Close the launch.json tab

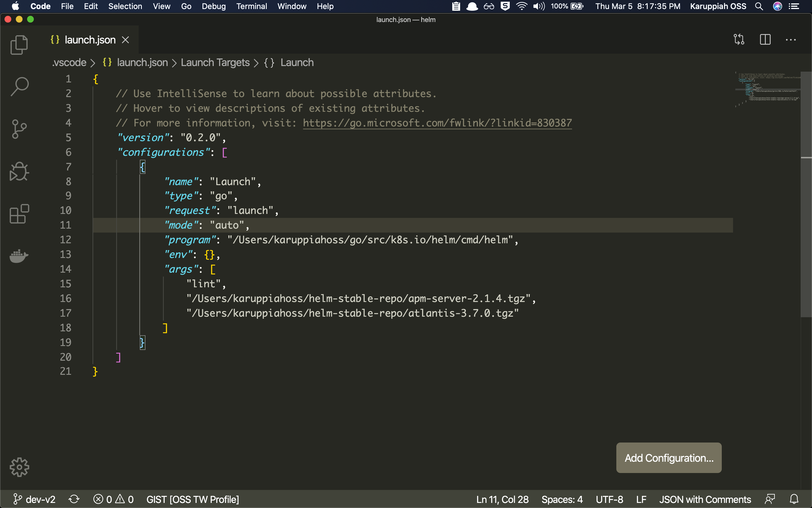[x=125, y=40]
